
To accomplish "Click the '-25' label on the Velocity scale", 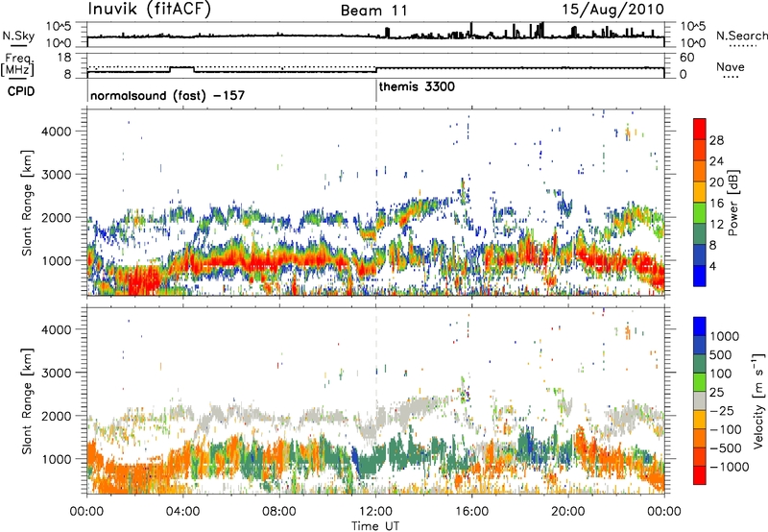I will click(x=721, y=410).
